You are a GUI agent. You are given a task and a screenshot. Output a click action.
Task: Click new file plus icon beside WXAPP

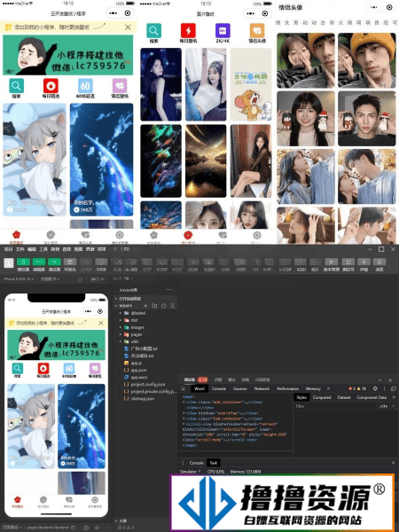(x=145, y=306)
